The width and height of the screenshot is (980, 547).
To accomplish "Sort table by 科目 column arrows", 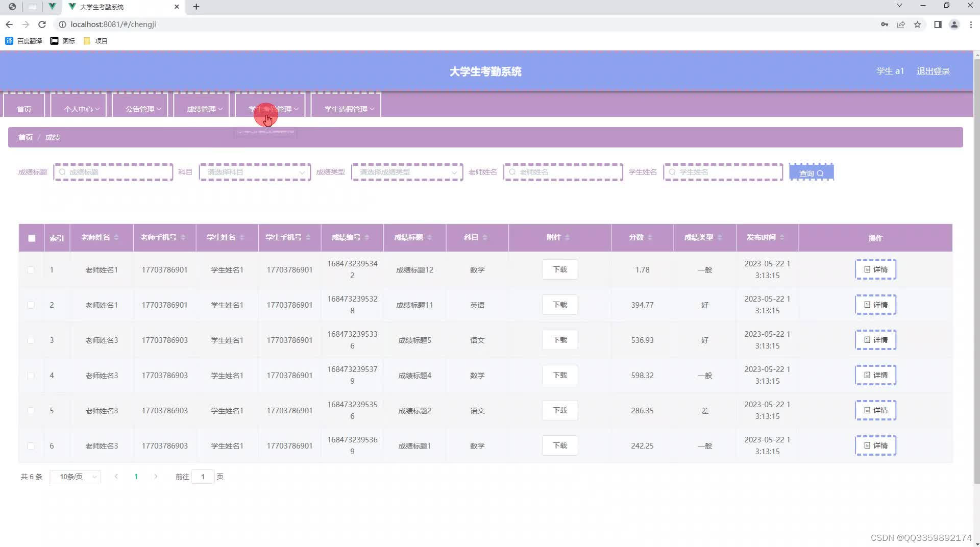I will pyautogui.click(x=485, y=237).
